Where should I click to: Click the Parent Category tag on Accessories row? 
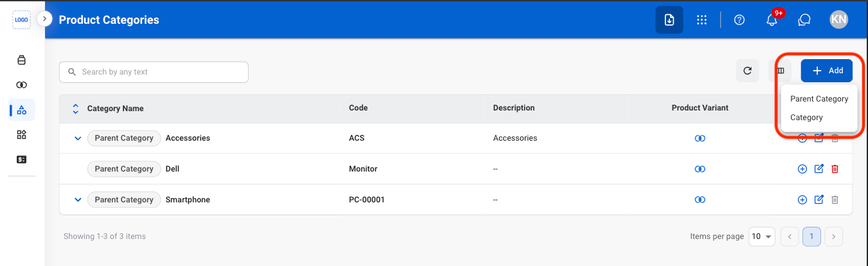(x=124, y=138)
